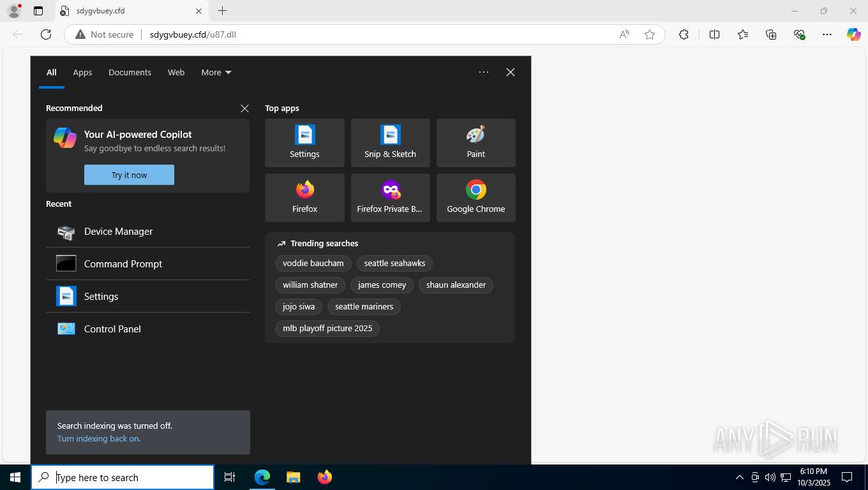Viewport: 868px width, 490px height.
Task: Search trending voddie baucham
Action: 313,264
